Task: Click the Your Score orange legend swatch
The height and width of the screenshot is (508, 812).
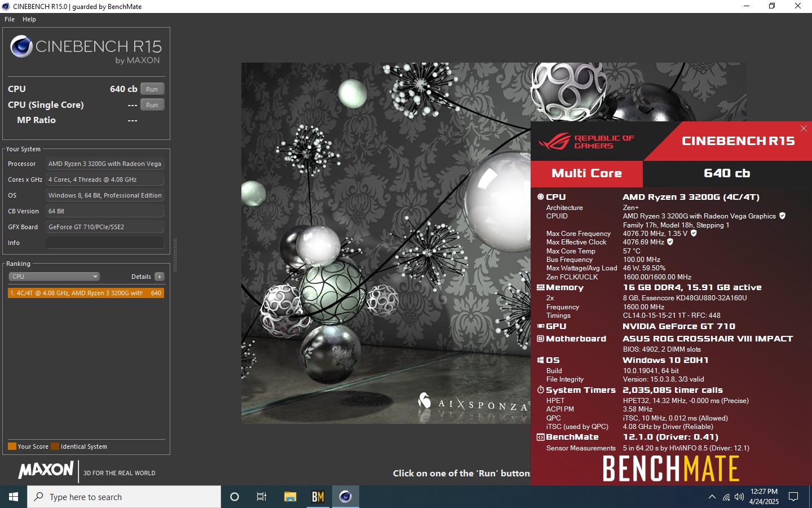Action: (12, 446)
